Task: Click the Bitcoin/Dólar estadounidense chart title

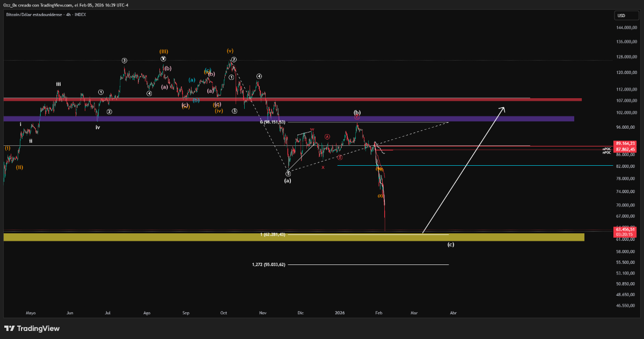Action: (x=46, y=14)
